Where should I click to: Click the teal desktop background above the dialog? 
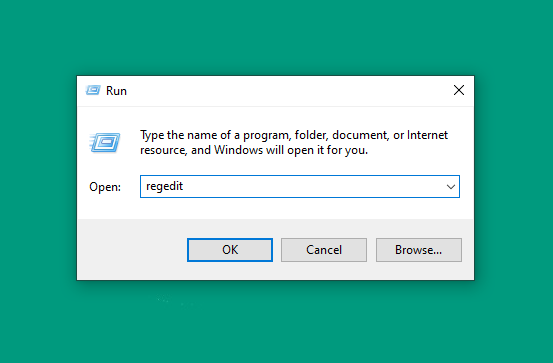pos(276,37)
